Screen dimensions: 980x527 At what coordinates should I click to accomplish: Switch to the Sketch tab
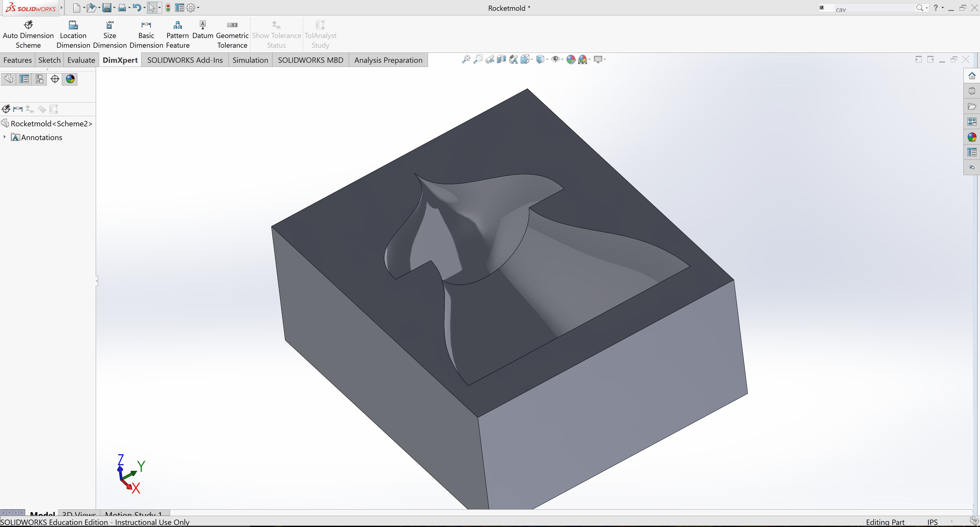click(49, 60)
